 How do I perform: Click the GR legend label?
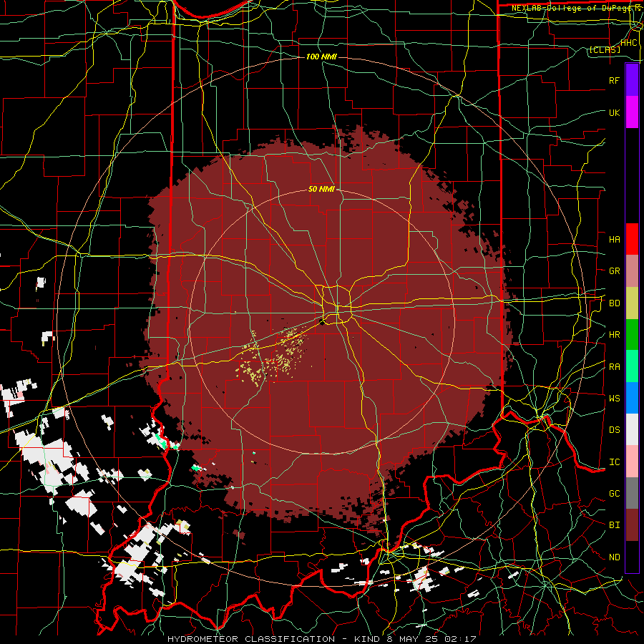614,271
